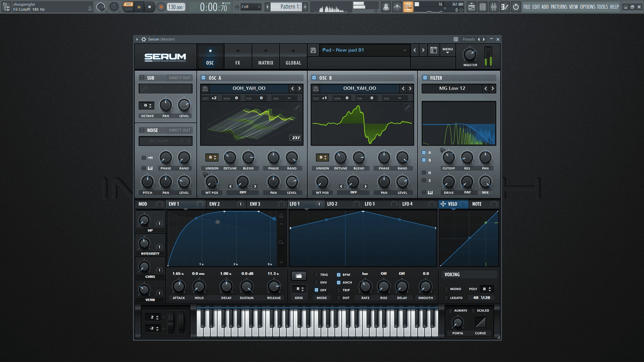Screen dimensions: 644x362
Task: Open the Serum preset browser icon
Action: 434,50
